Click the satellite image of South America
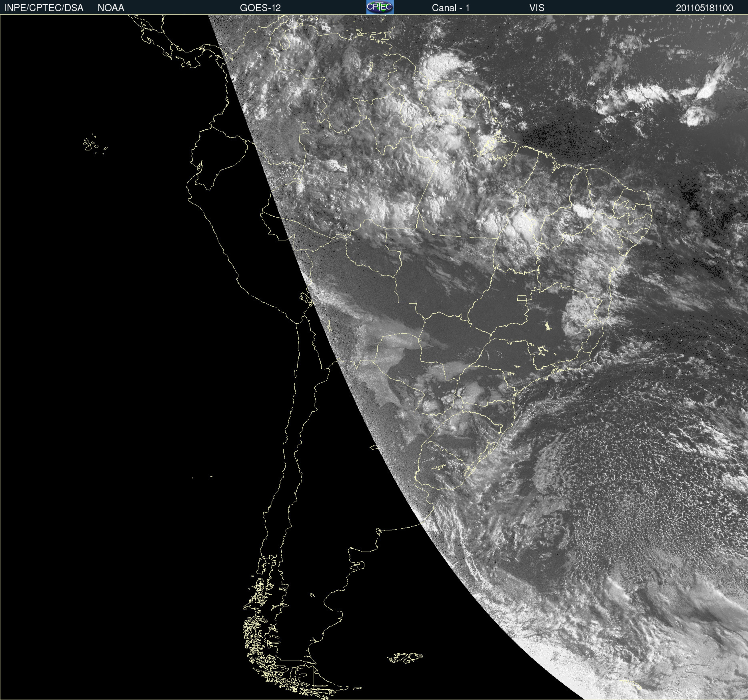The width and height of the screenshot is (748, 700). pyautogui.click(x=374, y=357)
